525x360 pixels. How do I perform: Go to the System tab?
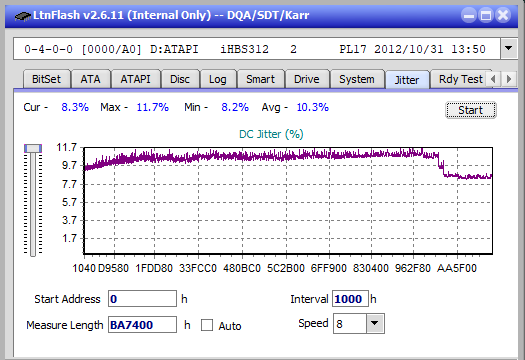pyautogui.click(x=357, y=79)
